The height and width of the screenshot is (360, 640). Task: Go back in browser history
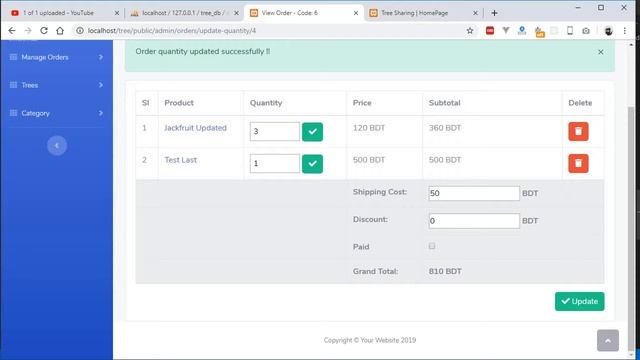point(12,31)
